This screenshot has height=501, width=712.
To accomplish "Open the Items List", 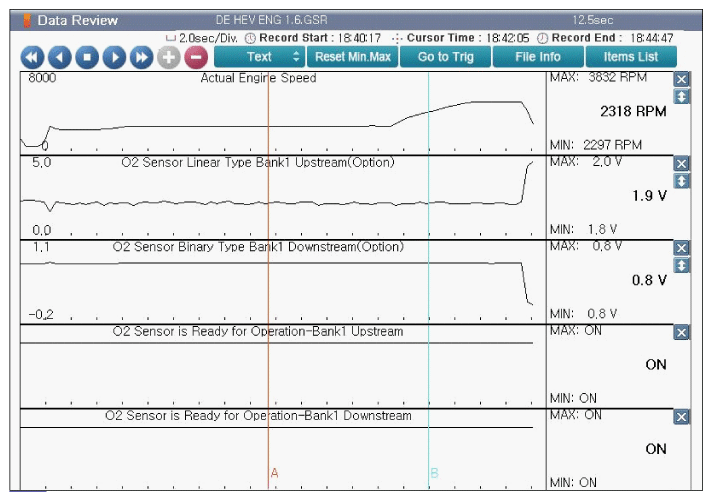I will point(631,57).
